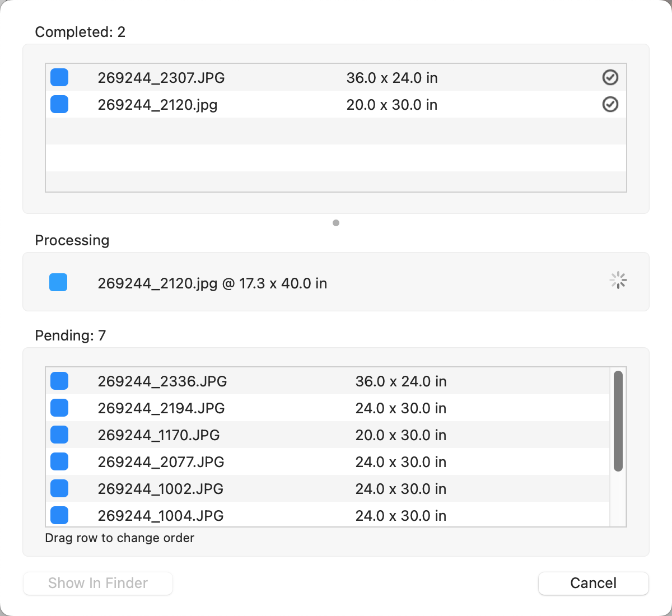Click the 269244_2120.jpg @ 17.3 x 40.0 in item
Image resolution: width=672 pixels, height=616 pixels.
[212, 283]
